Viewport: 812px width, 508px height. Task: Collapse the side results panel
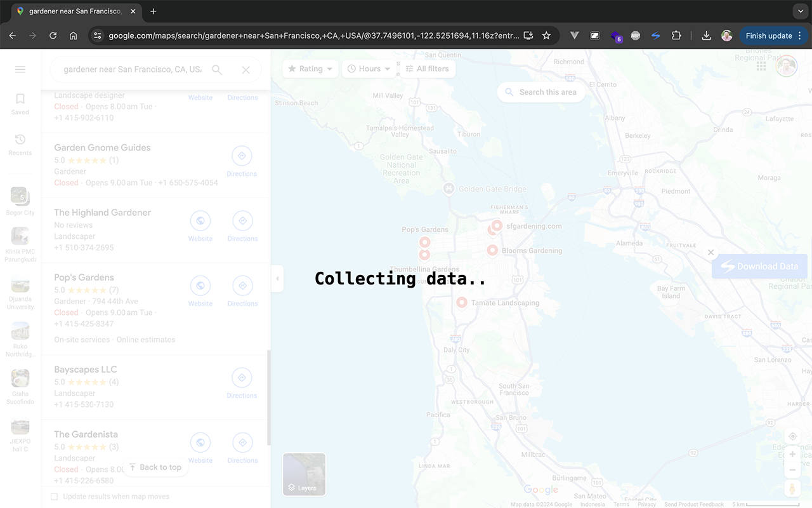277,279
